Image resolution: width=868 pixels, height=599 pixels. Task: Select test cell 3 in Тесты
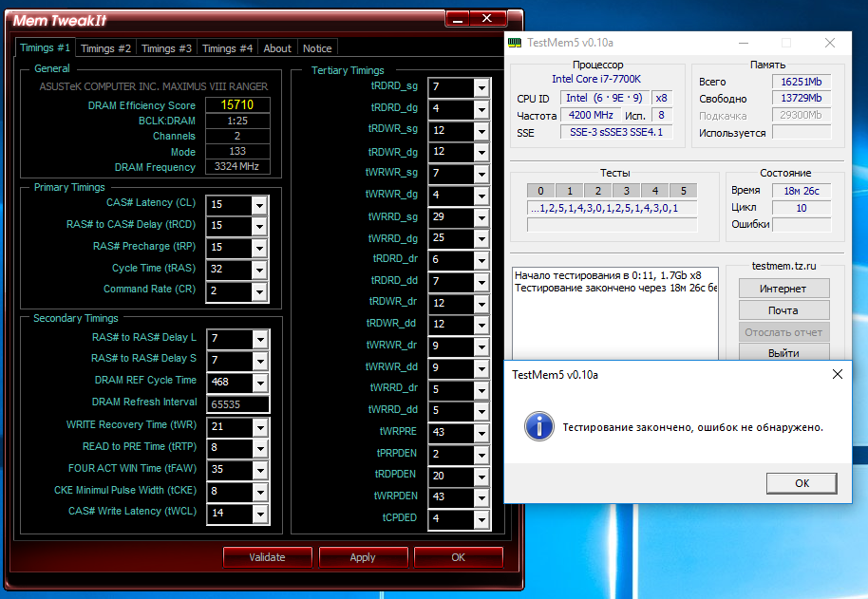627,191
